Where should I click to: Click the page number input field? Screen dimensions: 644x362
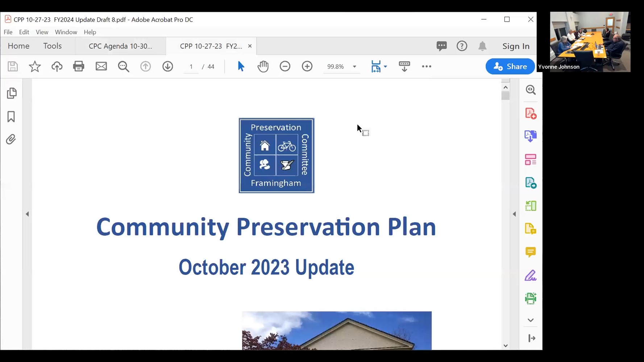coord(191,66)
